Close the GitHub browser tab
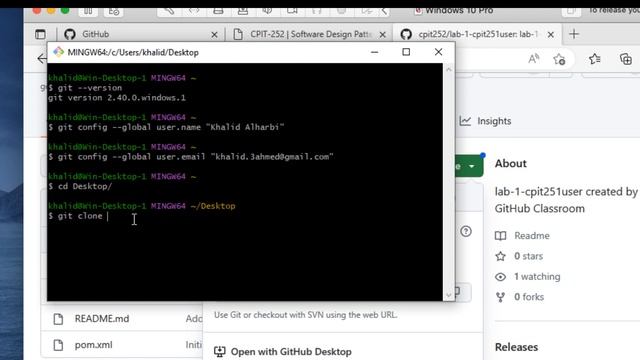The image size is (640, 360). [214, 35]
